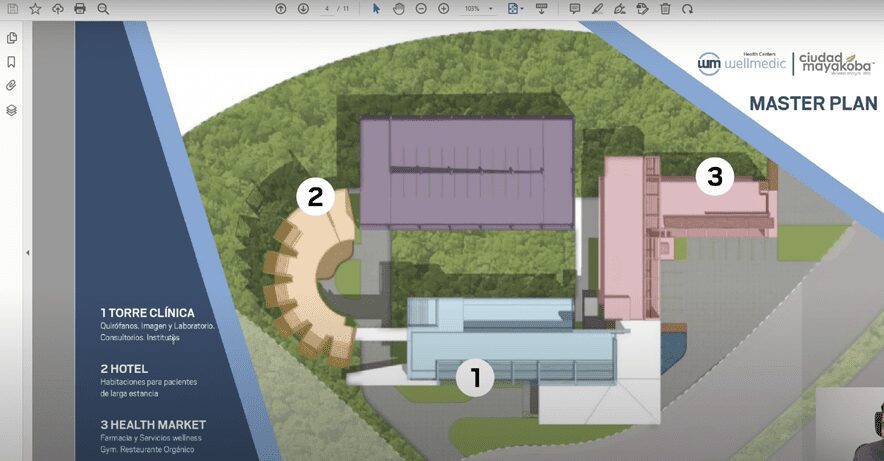This screenshot has width=884, height=461.
Task: Go to previous page arrow
Action: pyautogui.click(x=281, y=8)
